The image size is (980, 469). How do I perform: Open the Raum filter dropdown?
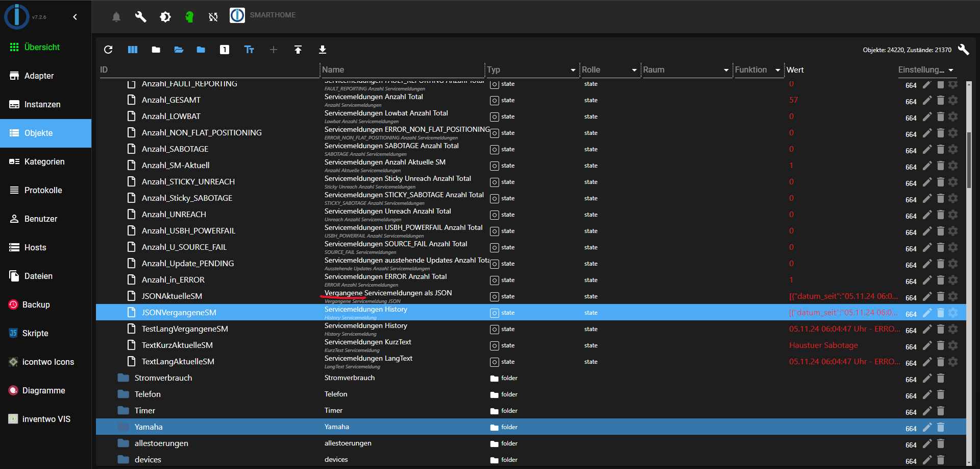click(726, 70)
